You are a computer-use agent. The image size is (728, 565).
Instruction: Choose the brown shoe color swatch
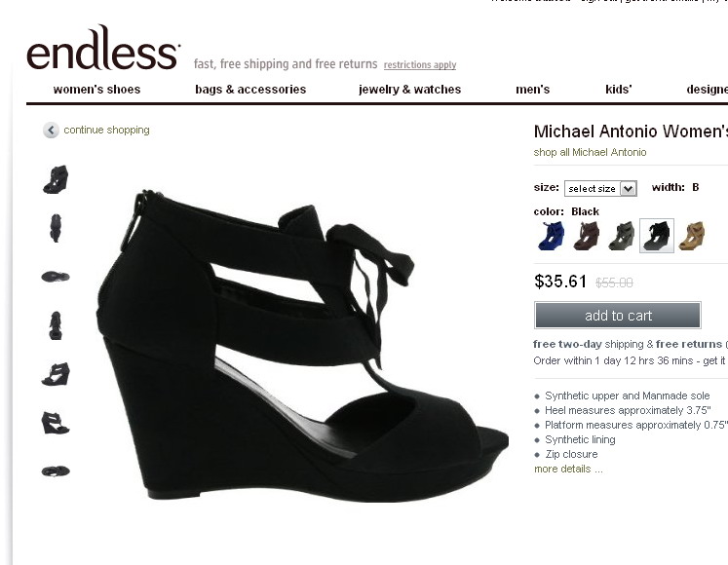click(587, 236)
